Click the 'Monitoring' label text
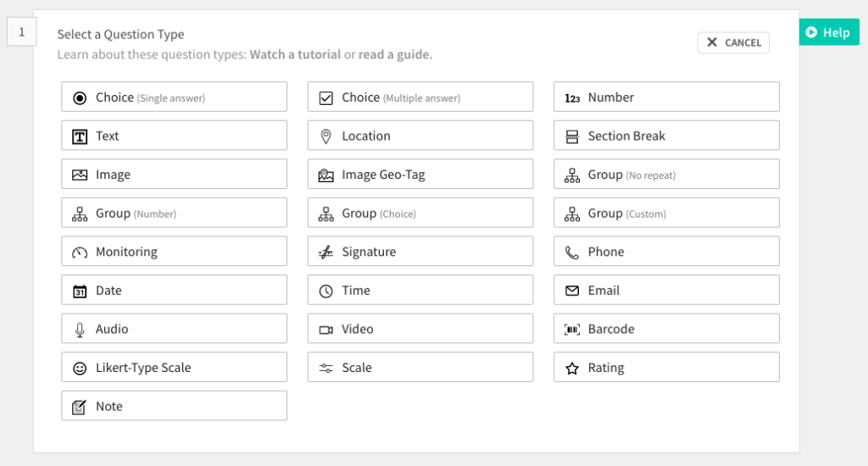This screenshot has width=868, height=466. (127, 252)
